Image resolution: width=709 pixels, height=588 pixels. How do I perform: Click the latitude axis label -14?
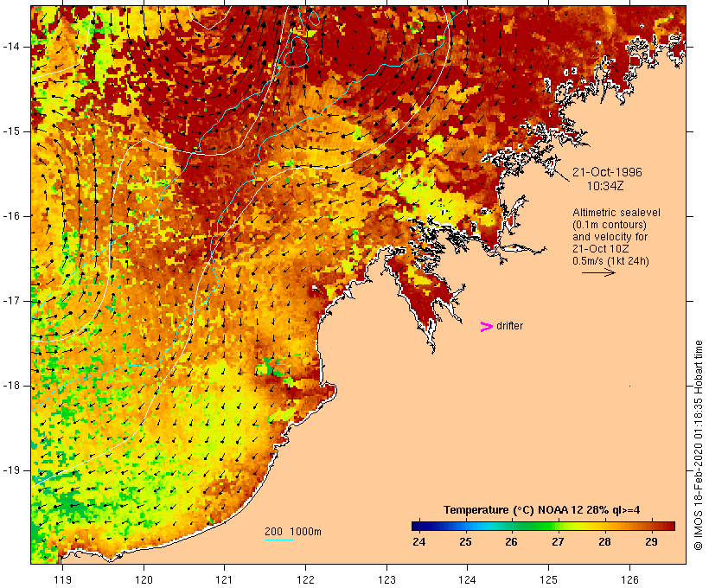[11, 47]
